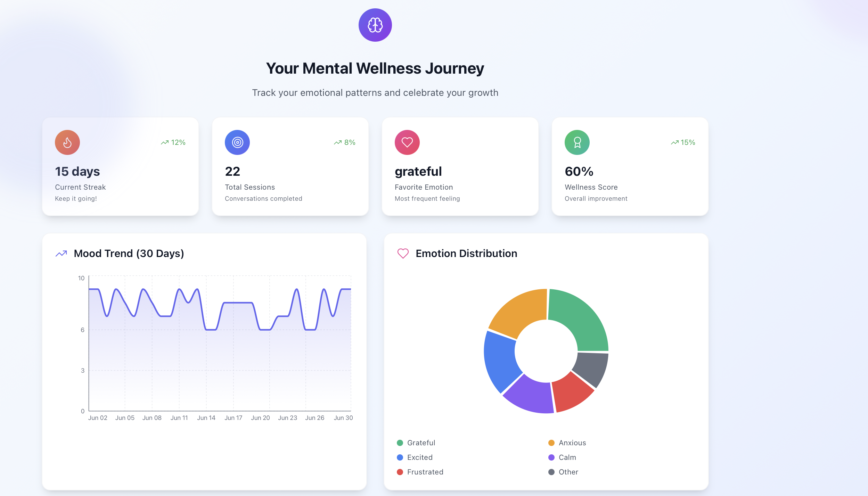The width and height of the screenshot is (868, 496).
Task: Open the Total Sessions card
Action: tap(290, 167)
